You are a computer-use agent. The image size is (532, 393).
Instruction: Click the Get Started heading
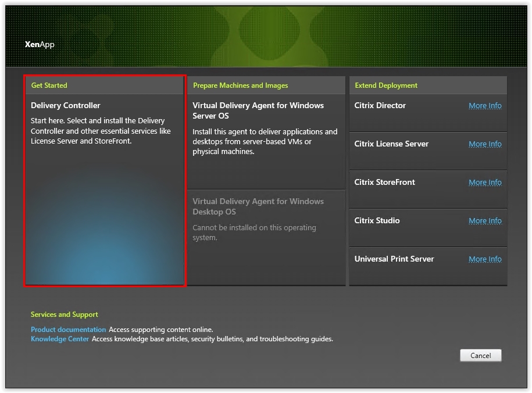49,85
